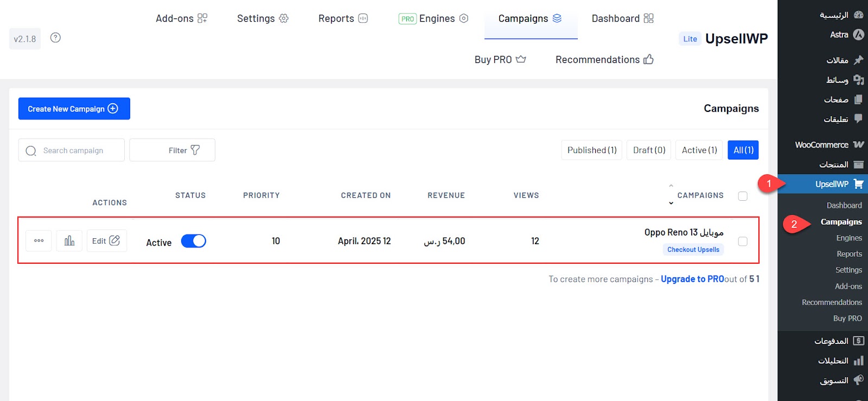Click the magnifier icon in campaign search
Screen dimensions: 868x401
(x=31, y=151)
